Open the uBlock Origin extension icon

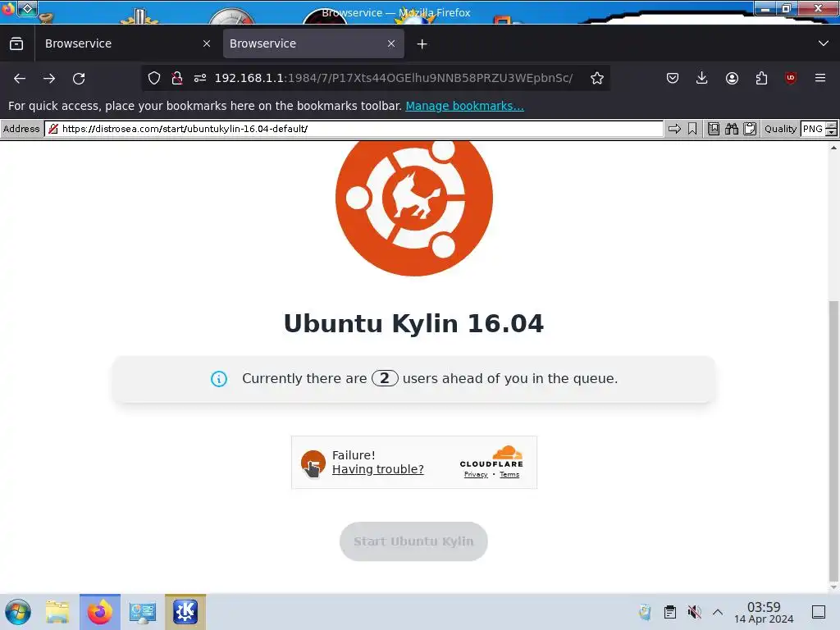[791, 78]
